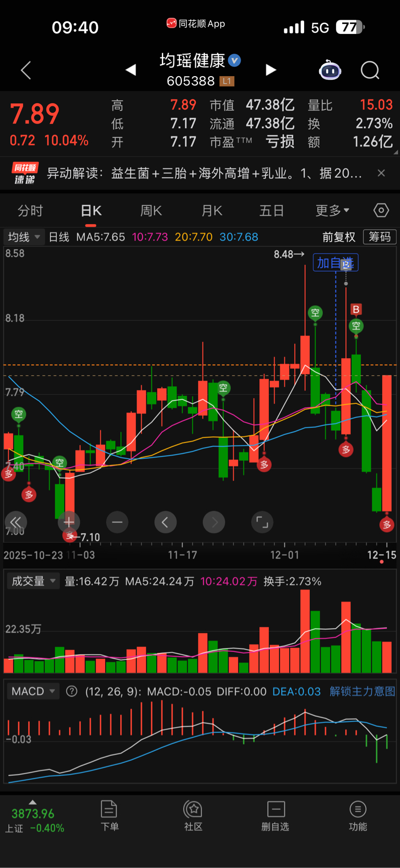Tap the 空 marker at the 8.48 peak
The height and width of the screenshot is (868, 400).
tap(315, 313)
